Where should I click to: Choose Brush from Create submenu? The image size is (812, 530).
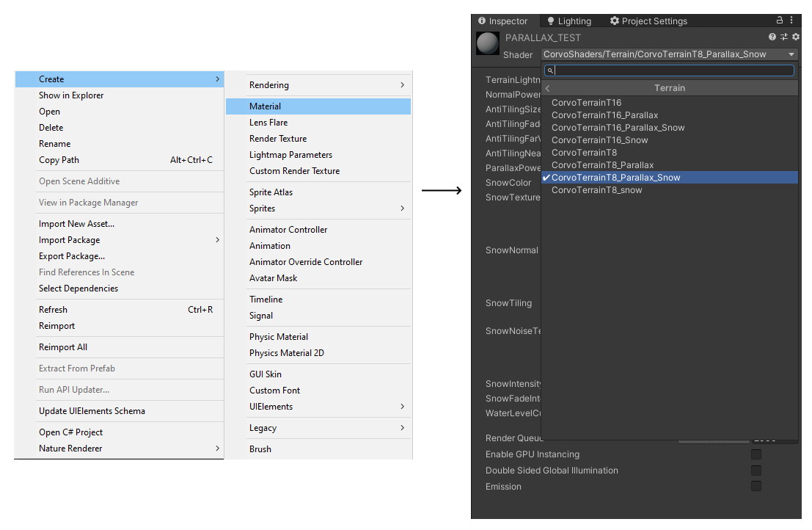(x=318, y=449)
